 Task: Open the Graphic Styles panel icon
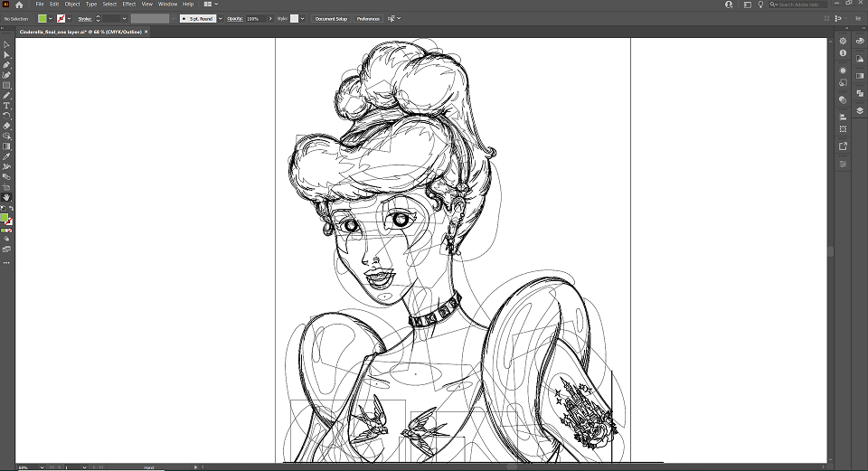(843, 82)
